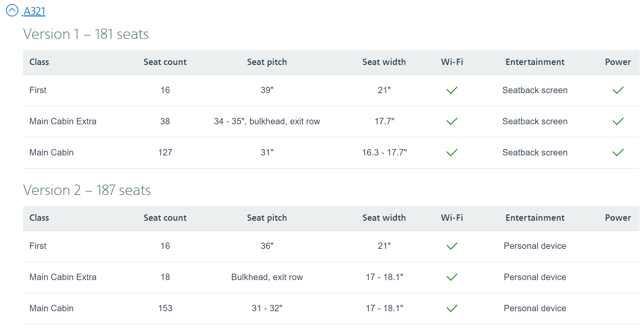Screen dimensions: 644x332
Task: Collapse the A321 section chevron
Action: click(x=12, y=10)
